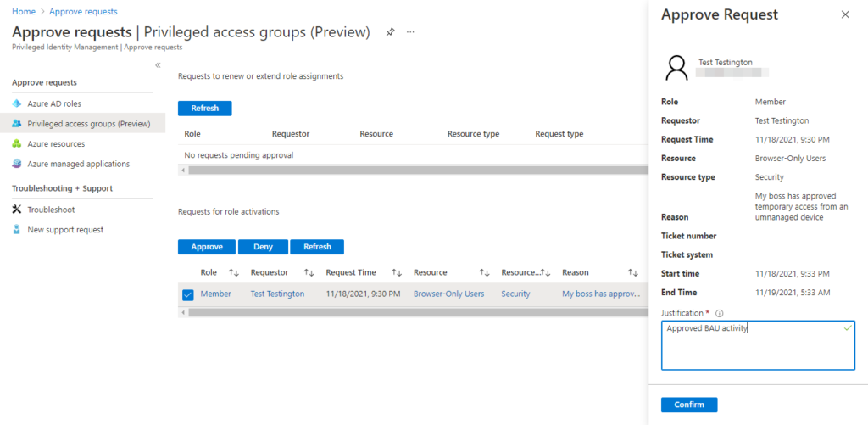Sort activations by Requestor column

pyautogui.click(x=309, y=272)
